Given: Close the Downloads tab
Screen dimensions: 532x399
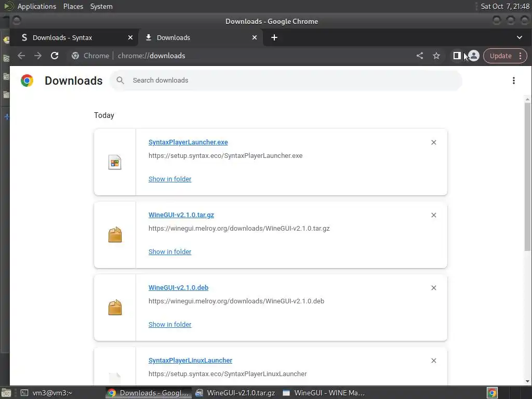Looking at the screenshot, I should (255, 37).
